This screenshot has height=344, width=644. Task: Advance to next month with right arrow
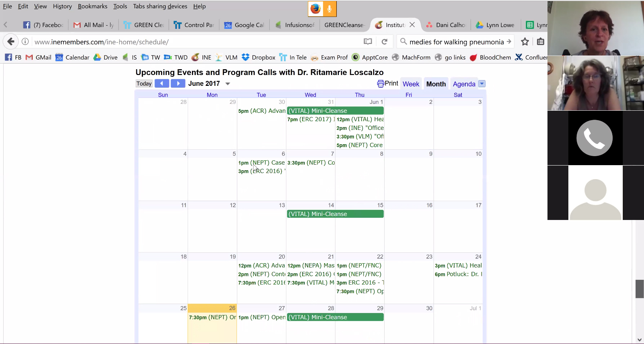click(178, 84)
